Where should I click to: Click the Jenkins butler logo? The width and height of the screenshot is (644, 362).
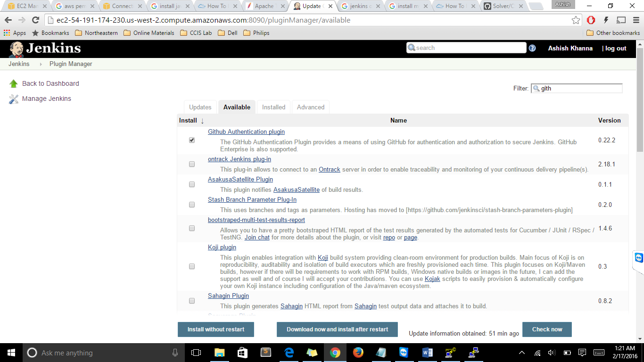tap(17, 49)
